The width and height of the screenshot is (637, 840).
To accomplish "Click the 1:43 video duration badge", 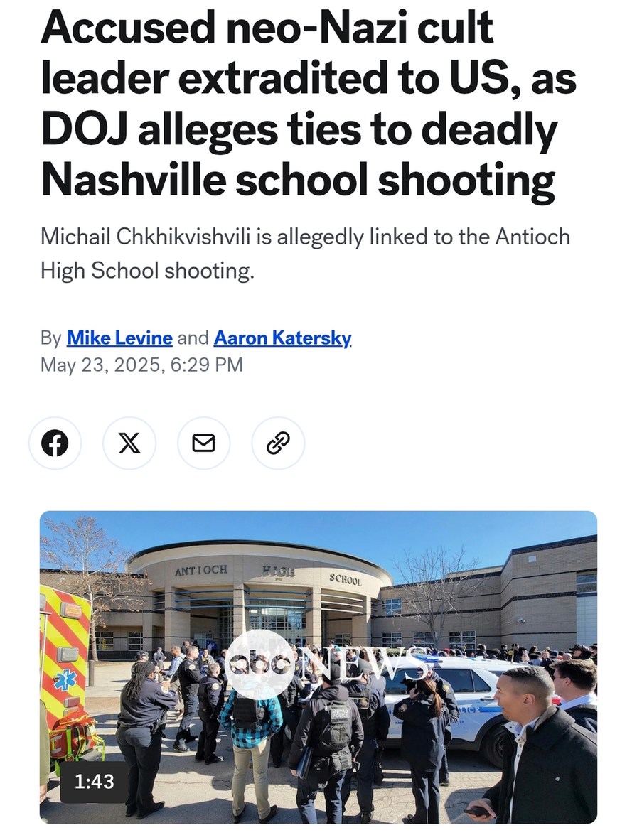I will coord(95,782).
